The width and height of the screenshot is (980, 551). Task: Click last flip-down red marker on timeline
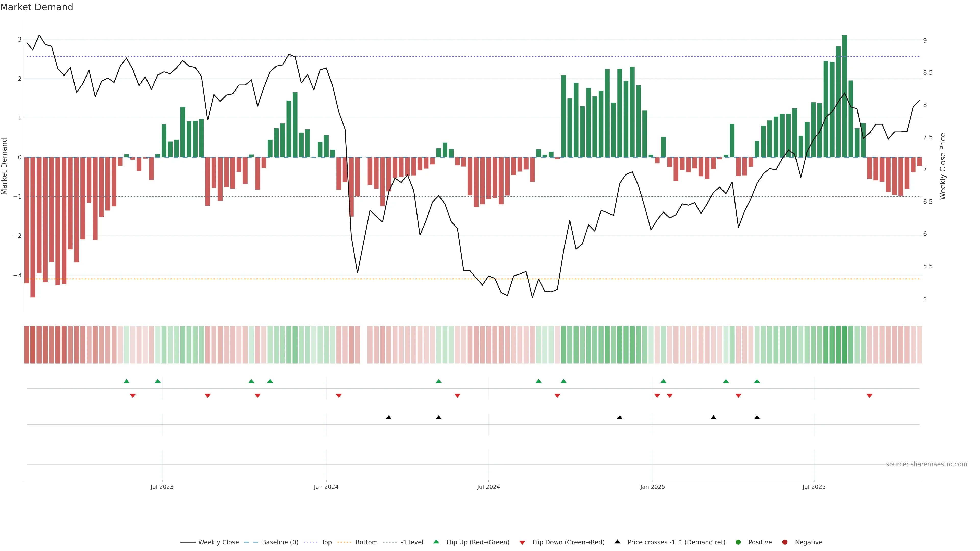tap(869, 396)
